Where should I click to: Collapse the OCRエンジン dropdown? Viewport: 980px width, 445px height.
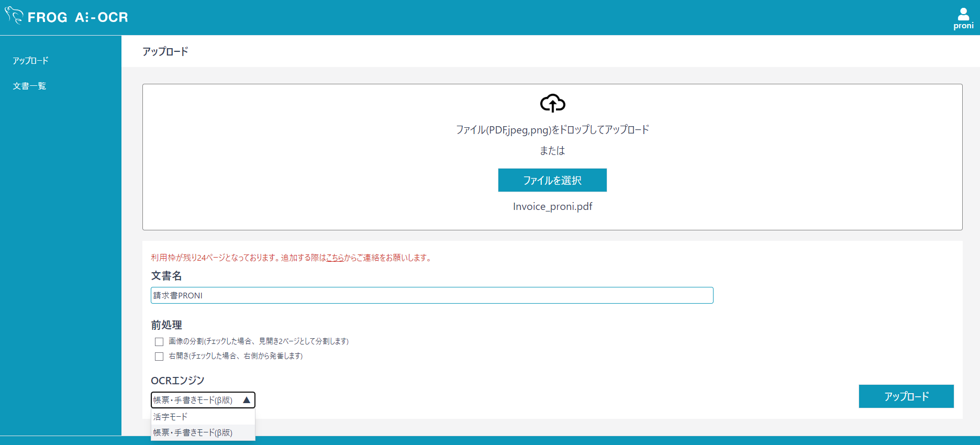coord(203,400)
